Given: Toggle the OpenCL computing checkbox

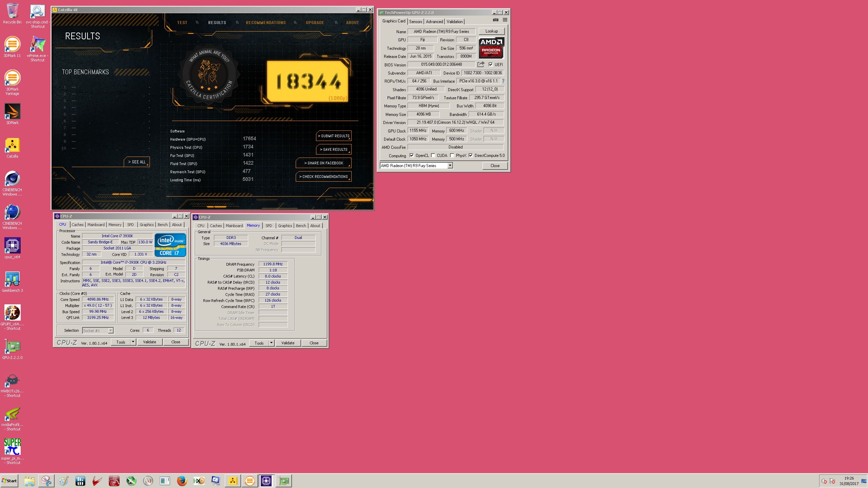Looking at the screenshot, I should (x=412, y=156).
